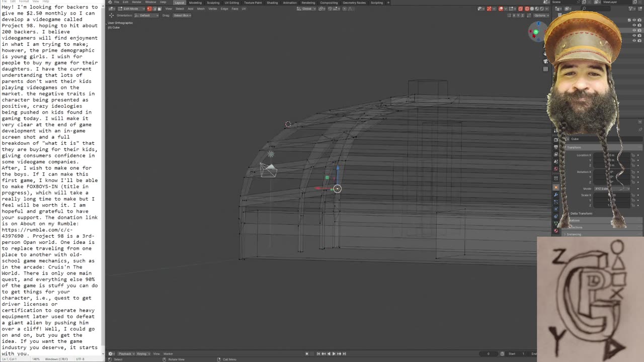Screen dimensions: 644x362
Task: Switch to material preview shading
Action: point(537,9)
